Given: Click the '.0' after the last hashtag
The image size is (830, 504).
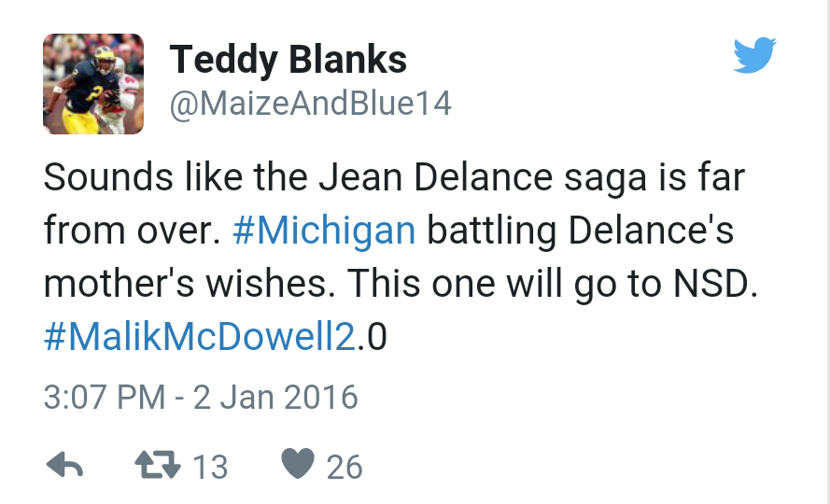Looking at the screenshot, I should point(373,337).
